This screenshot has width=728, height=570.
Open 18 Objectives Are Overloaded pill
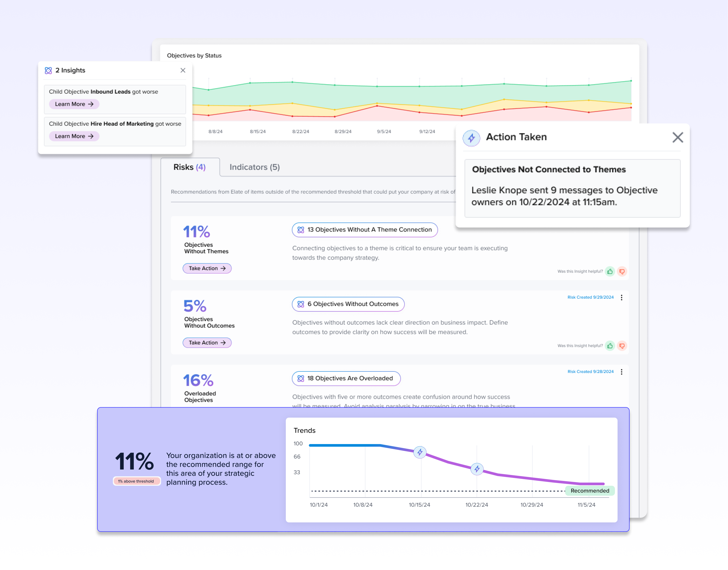coord(346,378)
